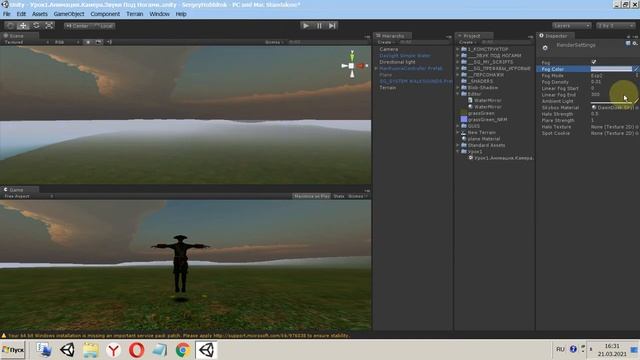The height and width of the screenshot is (360, 640).
Task: Open the Layout dropdown in toolbar
Action: 616,26
